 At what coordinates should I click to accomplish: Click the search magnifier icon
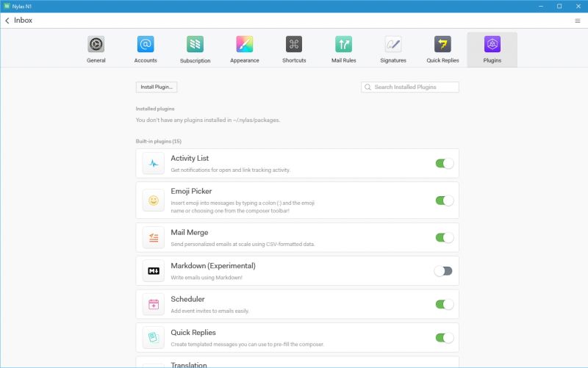point(368,87)
